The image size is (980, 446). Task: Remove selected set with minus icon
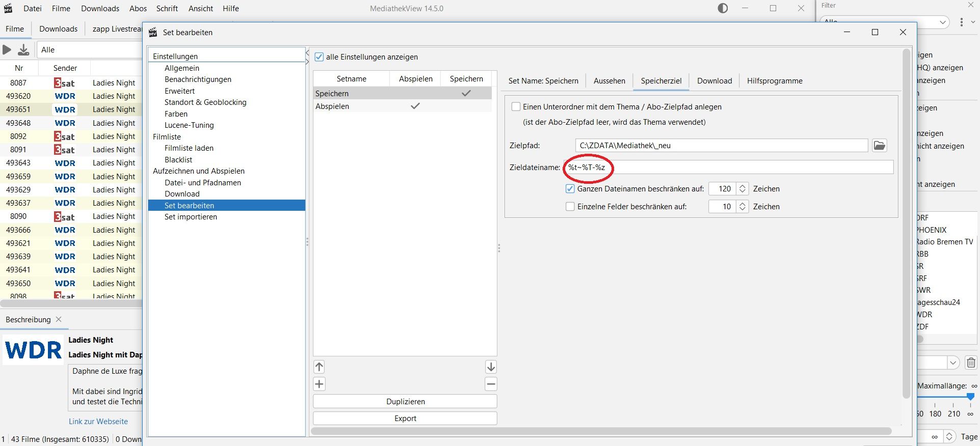coord(491,384)
